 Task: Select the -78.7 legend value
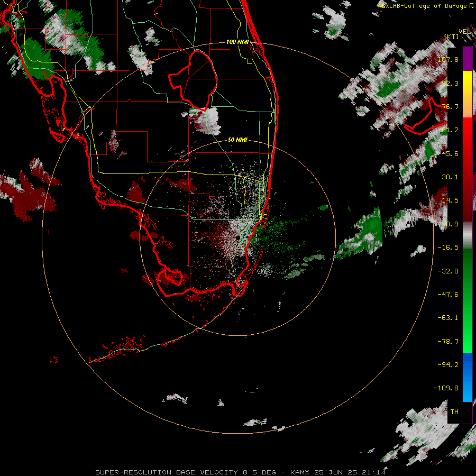point(448,342)
